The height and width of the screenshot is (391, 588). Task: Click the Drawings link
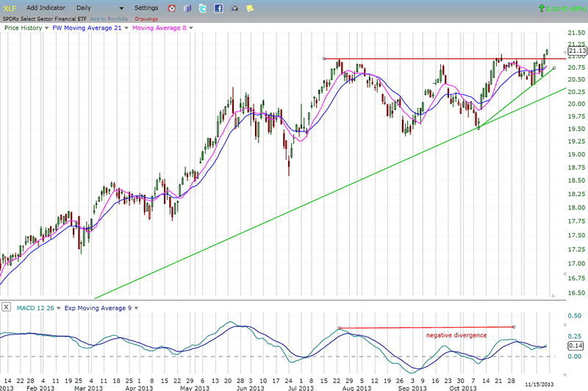146,18
